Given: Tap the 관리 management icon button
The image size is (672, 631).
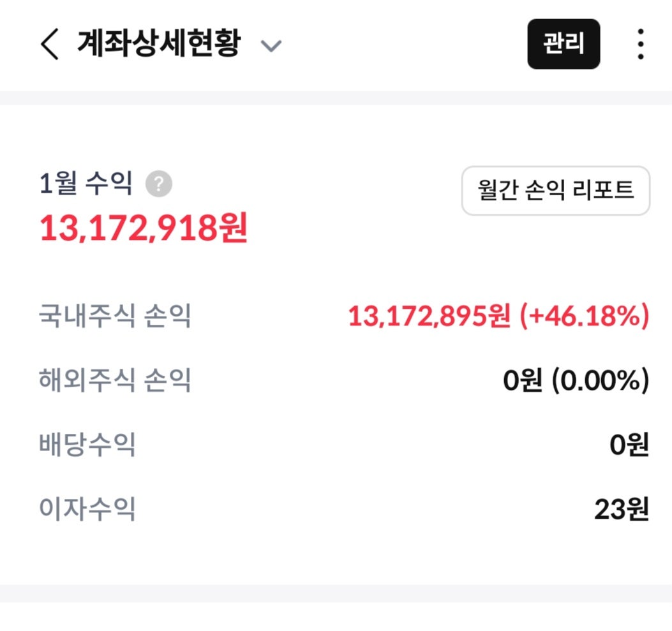Looking at the screenshot, I should click(564, 45).
